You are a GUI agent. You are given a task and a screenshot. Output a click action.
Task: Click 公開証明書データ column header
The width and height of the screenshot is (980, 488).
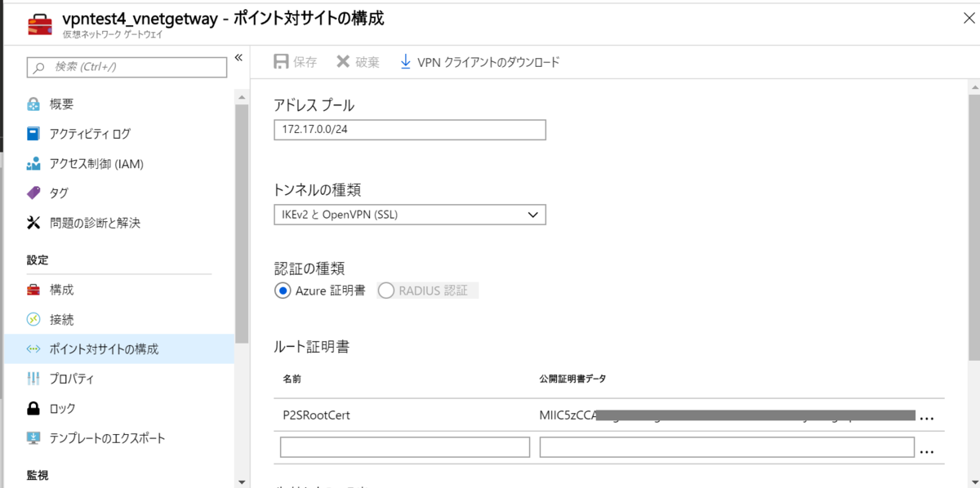click(x=572, y=379)
